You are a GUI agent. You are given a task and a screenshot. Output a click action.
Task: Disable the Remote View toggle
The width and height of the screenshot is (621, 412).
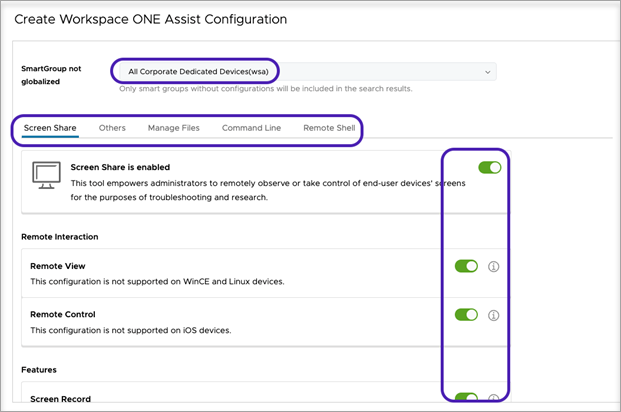(x=466, y=266)
